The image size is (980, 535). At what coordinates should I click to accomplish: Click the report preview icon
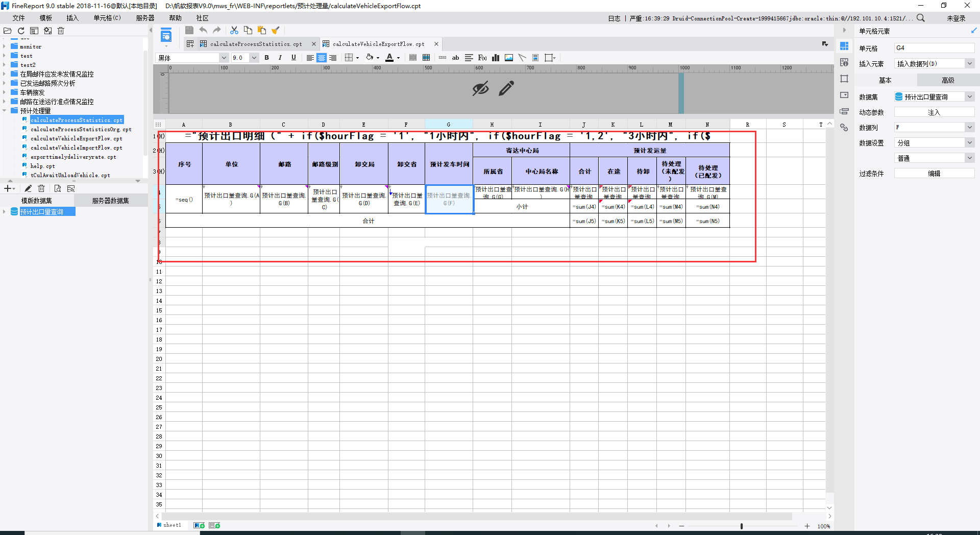click(166, 36)
